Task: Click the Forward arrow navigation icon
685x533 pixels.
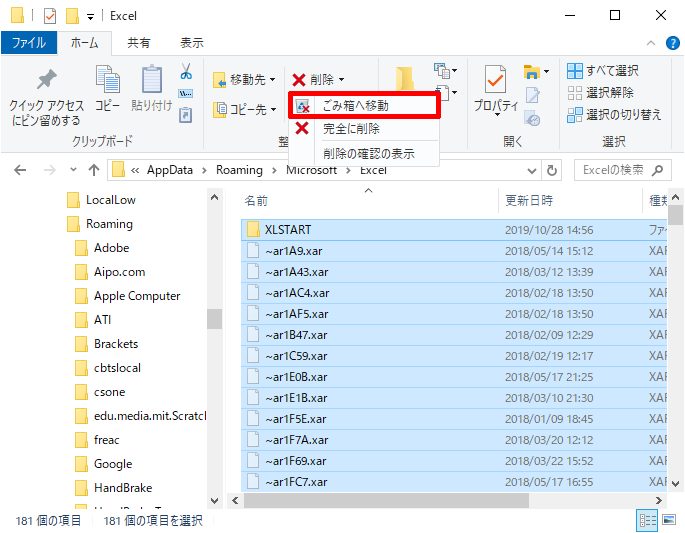Action: 50,170
